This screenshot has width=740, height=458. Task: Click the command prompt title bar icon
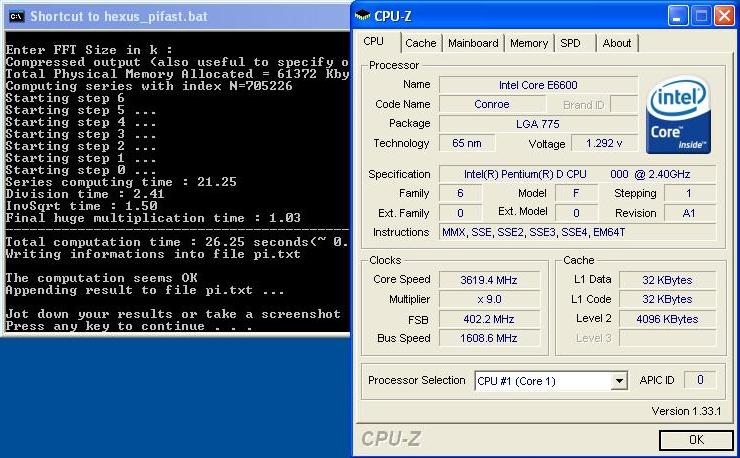pyautogui.click(x=15, y=16)
